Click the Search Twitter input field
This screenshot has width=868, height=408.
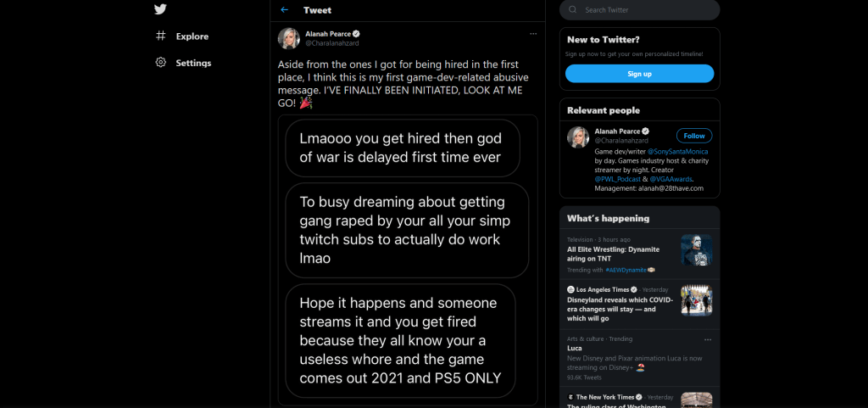644,10
